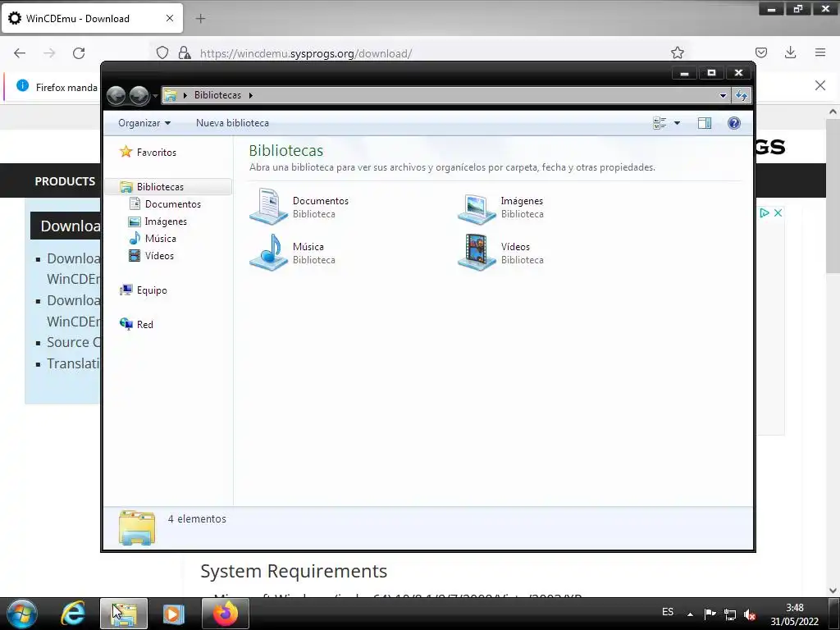The image size is (840, 630).
Task: Switch to Firefox from the taskbar
Action: 225,614
